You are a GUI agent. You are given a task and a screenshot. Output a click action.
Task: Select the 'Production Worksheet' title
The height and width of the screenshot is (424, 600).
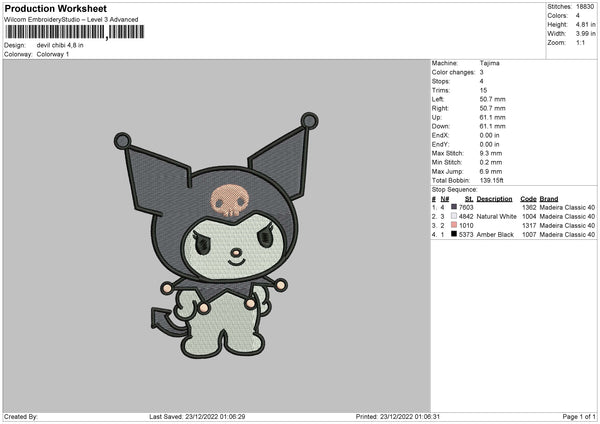(x=56, y=8)
